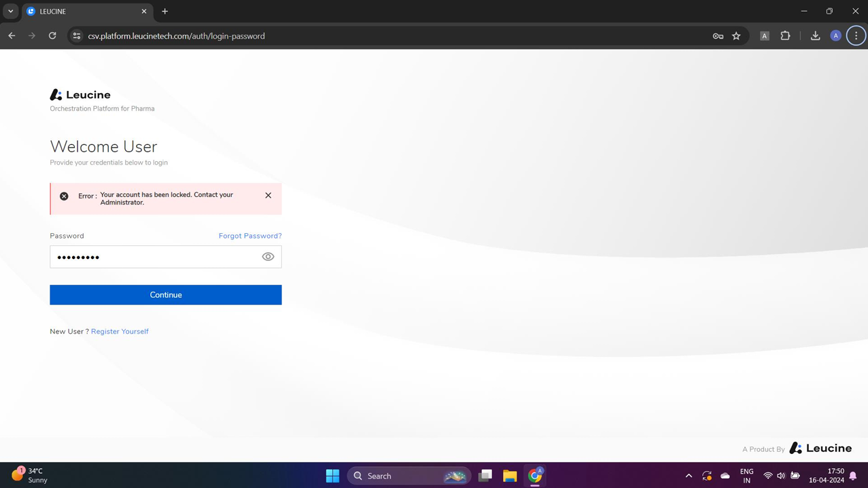The height and width of the screenshot is (488, 868).
Task: Open the browser three-dot menu
Action: point(855,35)
